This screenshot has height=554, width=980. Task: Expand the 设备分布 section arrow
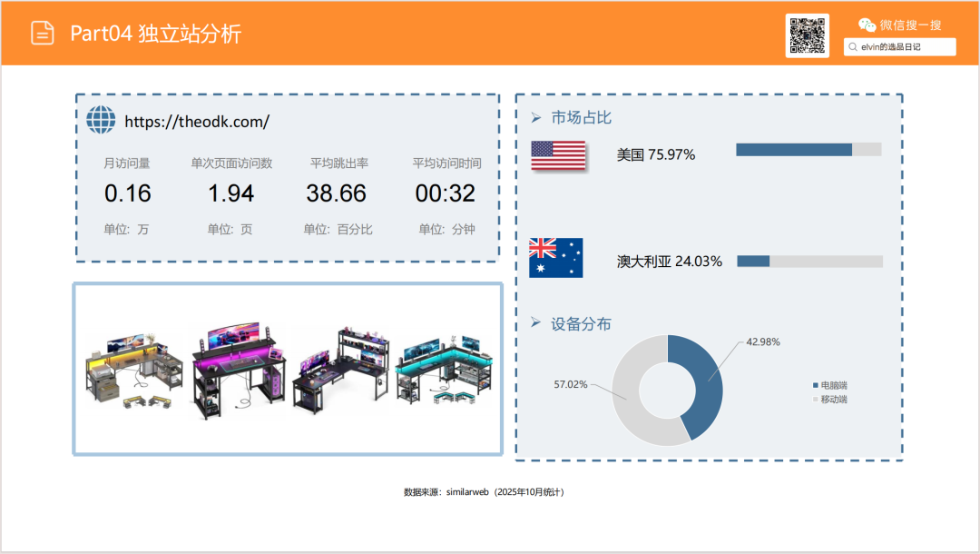(535, 324)
